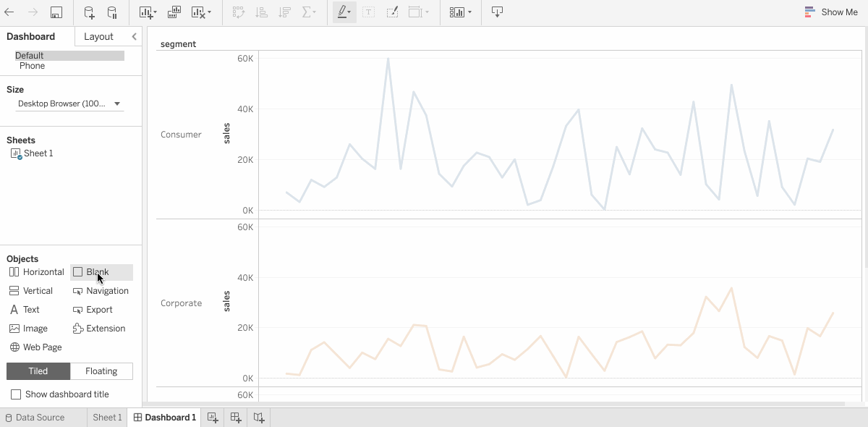Click the Undo back arrow
The width and height of the screenshot is (868, 427).
[9, 12]
